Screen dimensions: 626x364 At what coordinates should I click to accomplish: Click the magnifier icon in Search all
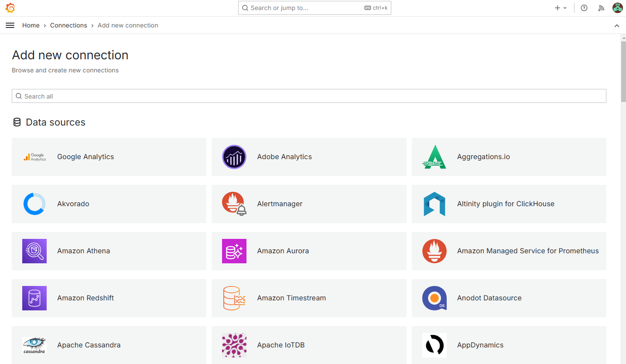click(19, 96)
